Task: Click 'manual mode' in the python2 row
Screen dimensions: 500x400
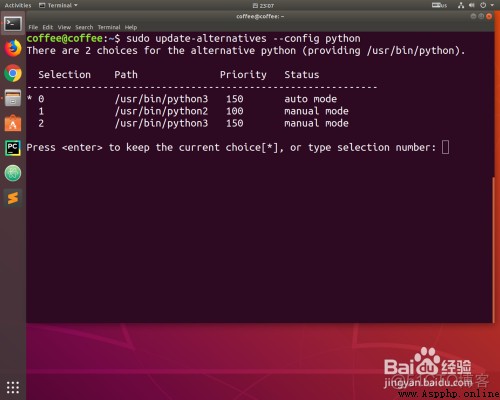Action: (x=316, y=111)
